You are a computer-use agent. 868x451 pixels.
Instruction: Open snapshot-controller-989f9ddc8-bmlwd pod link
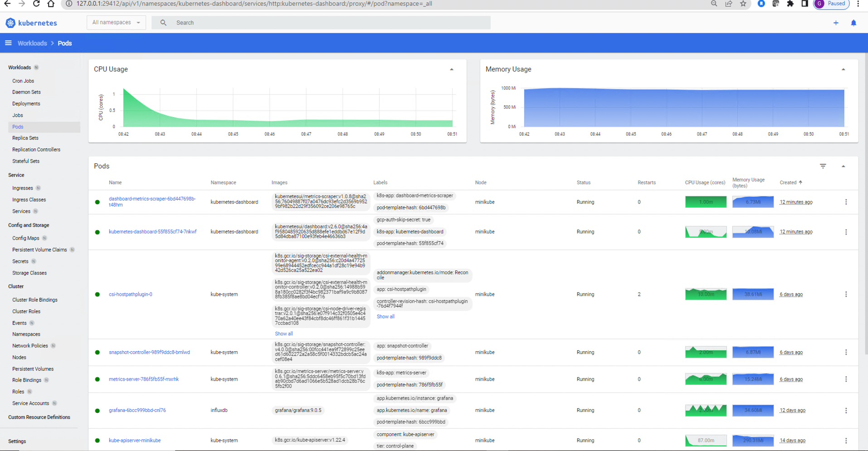(149, 352)
